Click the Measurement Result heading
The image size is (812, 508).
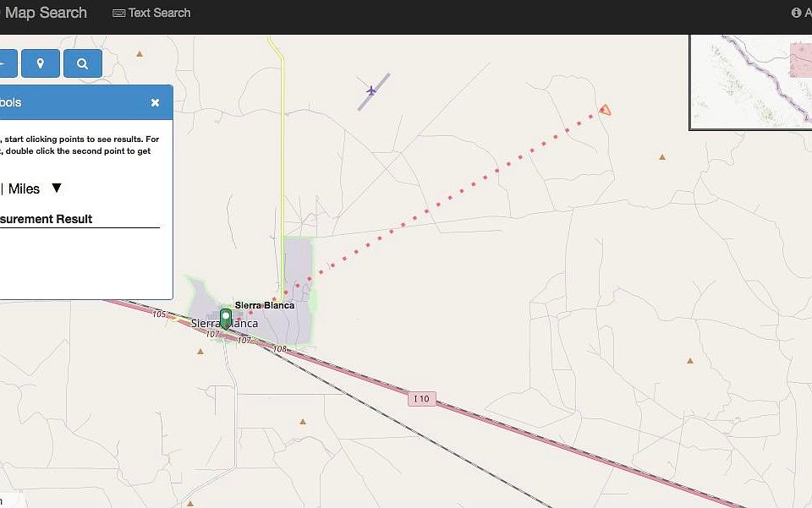47,219
